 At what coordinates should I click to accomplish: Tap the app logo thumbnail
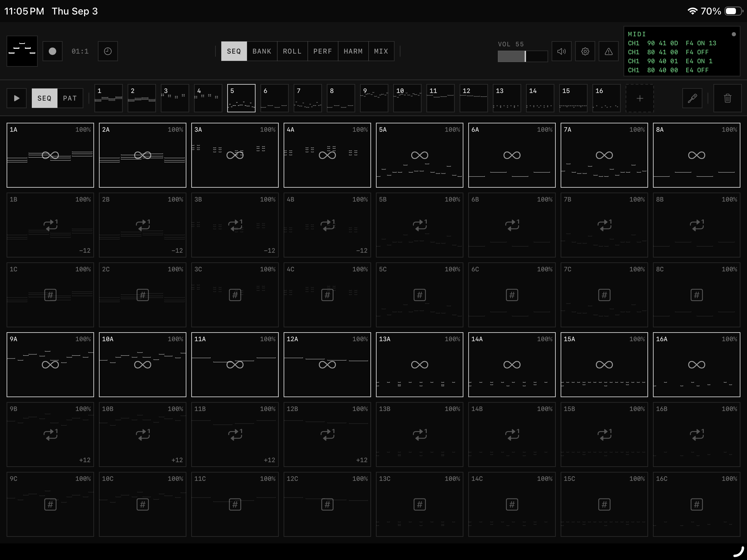point(22,51)
